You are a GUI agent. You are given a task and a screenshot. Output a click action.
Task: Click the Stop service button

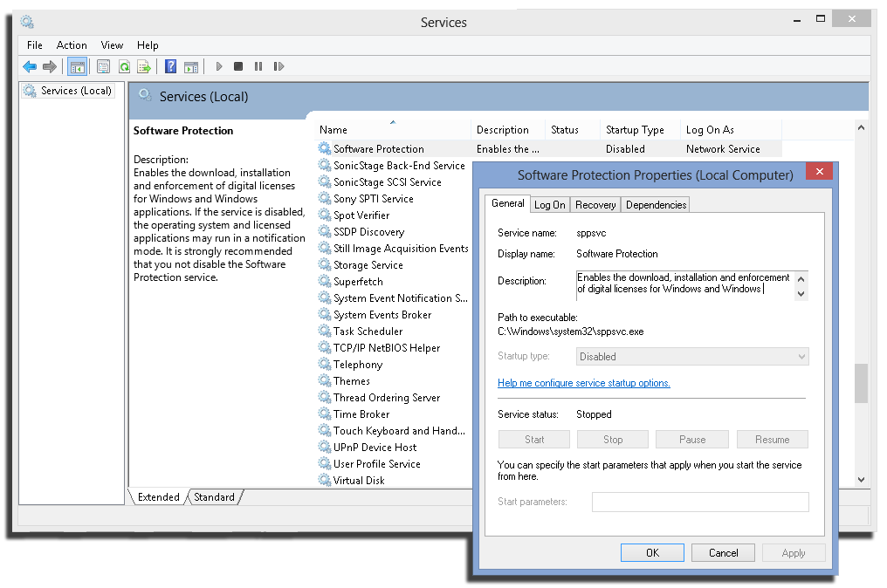pyautogui.click(x=613, y=440)
